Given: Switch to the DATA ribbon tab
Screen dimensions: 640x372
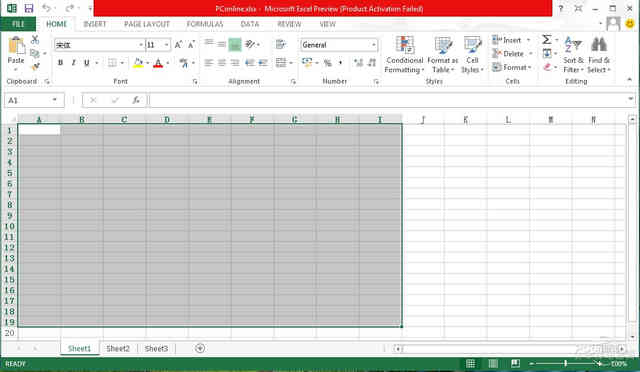Looking at the screenshot, I should [250, 24].
